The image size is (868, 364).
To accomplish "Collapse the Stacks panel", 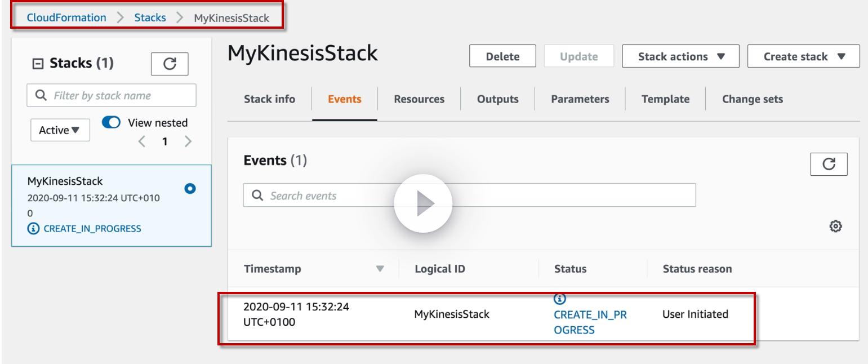I will click(x=38, y=64).
